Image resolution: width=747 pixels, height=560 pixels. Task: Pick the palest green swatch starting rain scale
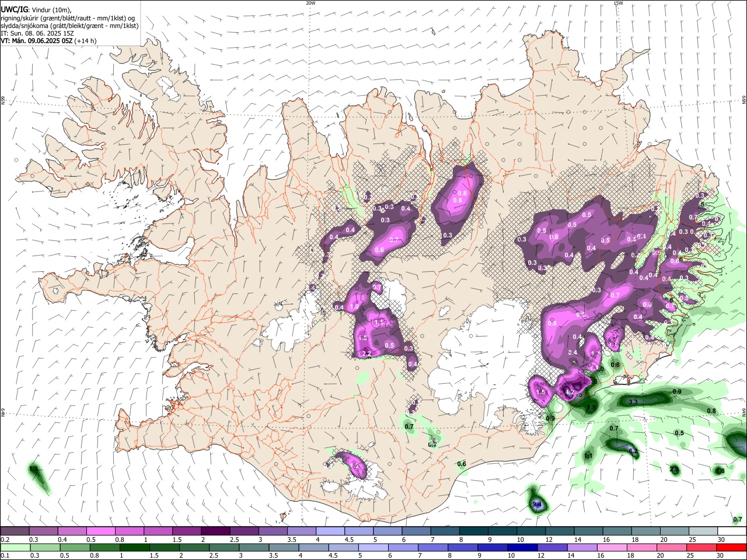click(15, 547)
